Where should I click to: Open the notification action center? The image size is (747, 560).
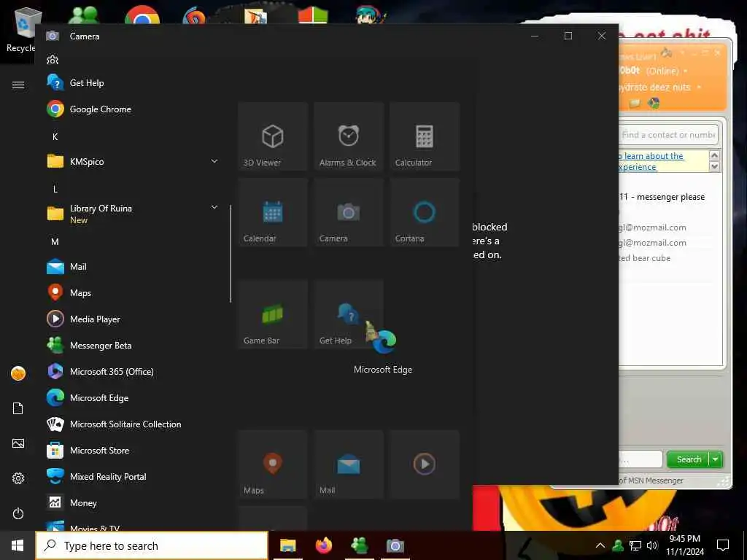(723, 545)
